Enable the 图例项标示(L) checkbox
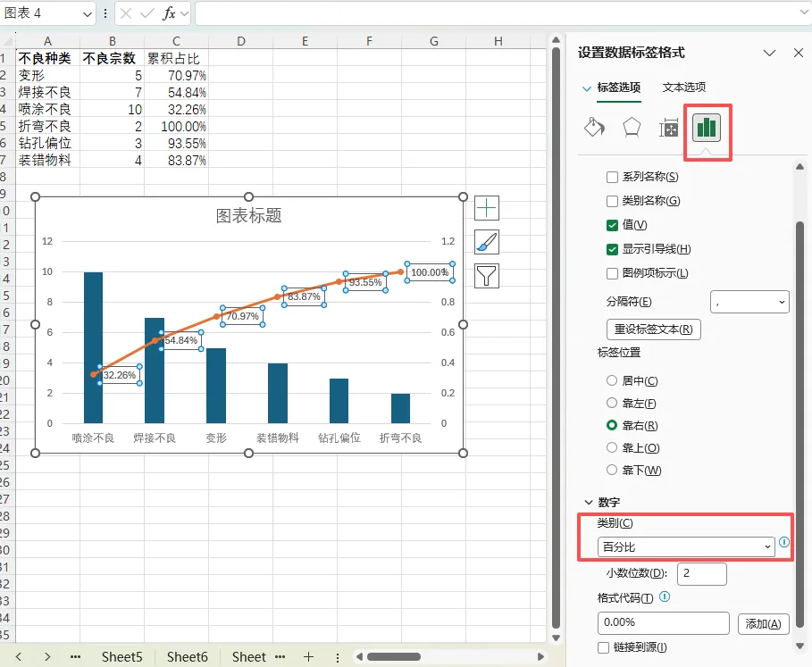Image resolution: width=812 pixels, height=667 pixels. (x=612, y=273)
